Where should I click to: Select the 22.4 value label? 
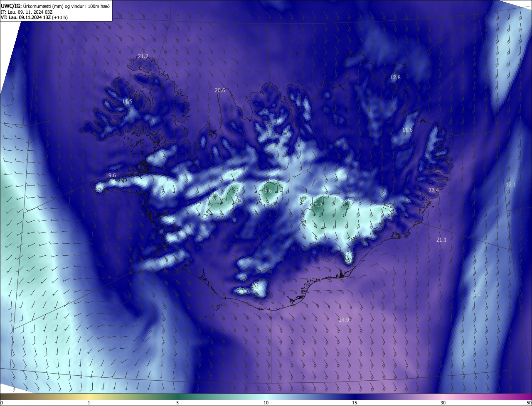pos(433,190)
